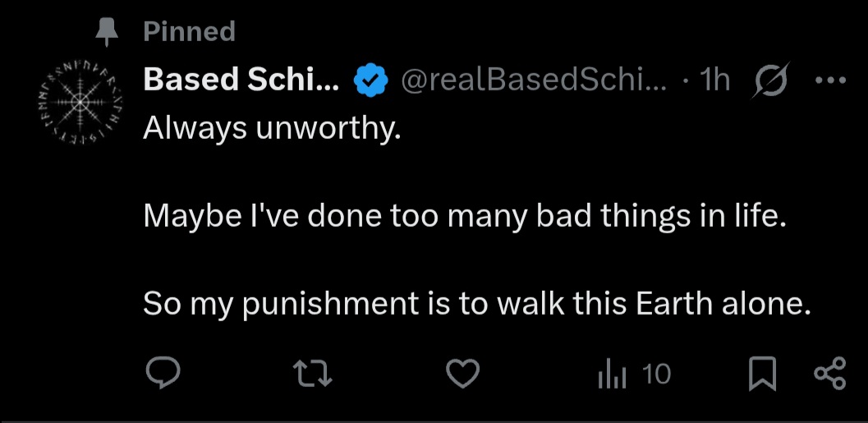Click the bar chart views icon

coord(612,375)
